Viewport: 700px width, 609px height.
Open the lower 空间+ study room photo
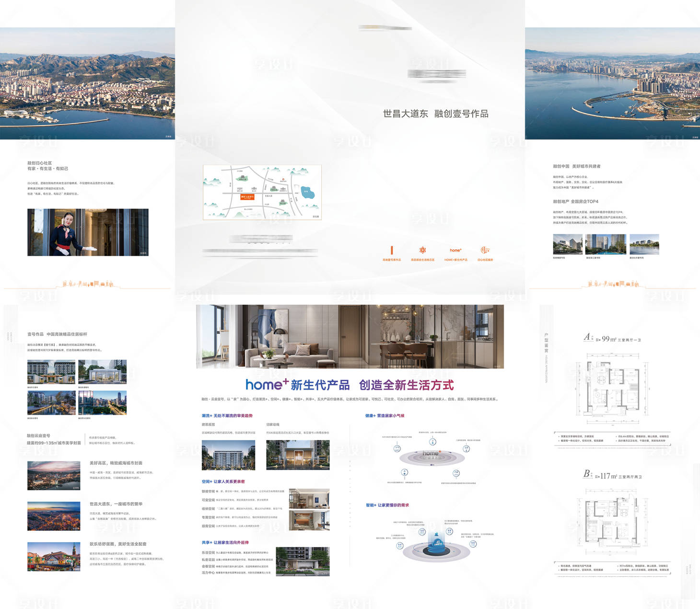point(309,520)
